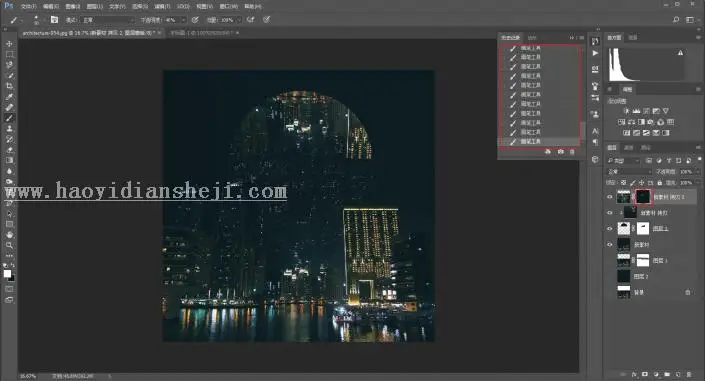Viewport: 705px width, 381px height.
Task: Create a snapshot in the History panel
Action: coord(560,152)
